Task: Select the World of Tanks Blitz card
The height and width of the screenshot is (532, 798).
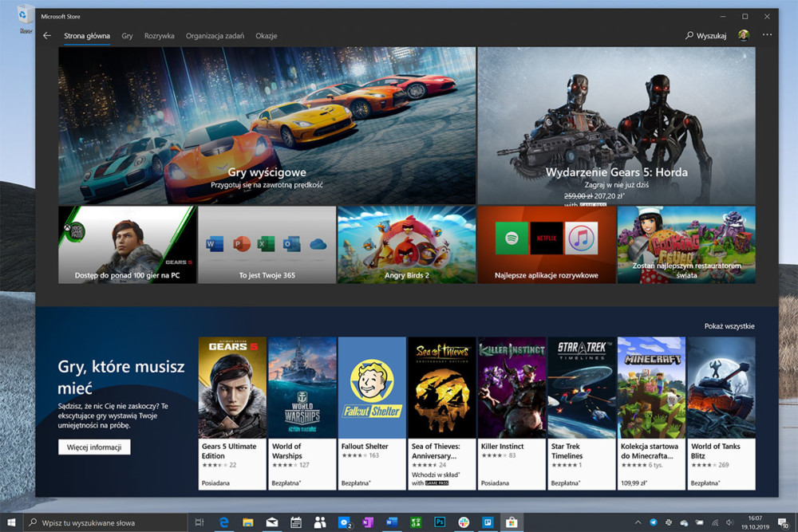Action: [721, 413]
